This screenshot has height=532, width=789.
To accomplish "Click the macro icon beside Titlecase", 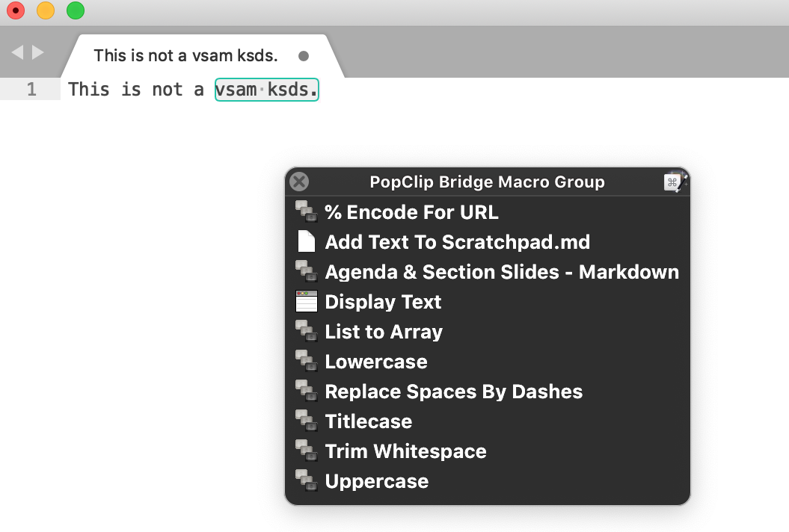I will [307, 421].
